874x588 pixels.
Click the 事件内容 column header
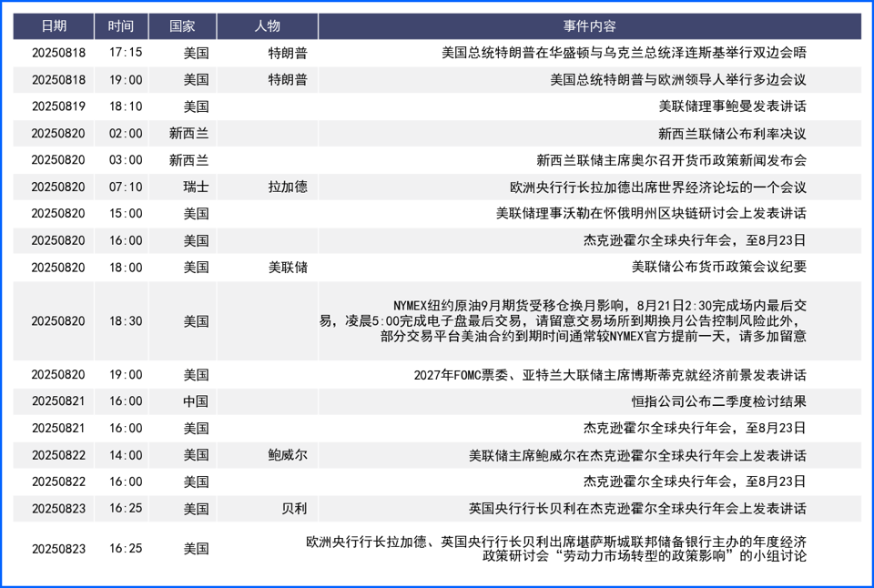[x=589, y=26]
